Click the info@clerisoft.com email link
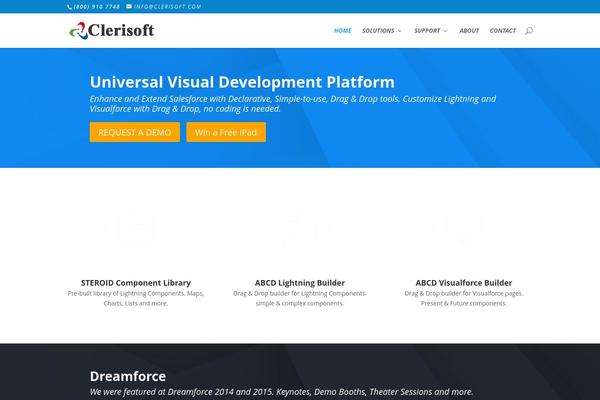This screenshot has height=400, width=600. [x=167, y=7]
